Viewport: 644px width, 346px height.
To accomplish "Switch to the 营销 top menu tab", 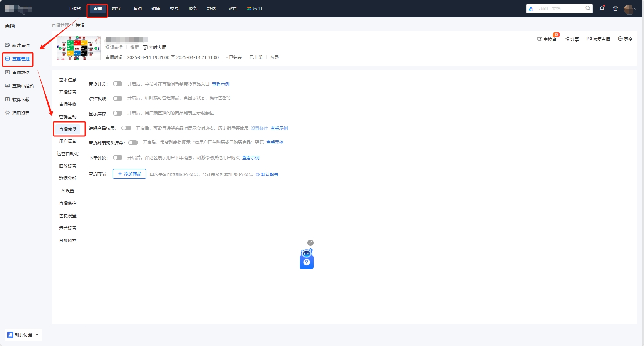I will point(137,8).
